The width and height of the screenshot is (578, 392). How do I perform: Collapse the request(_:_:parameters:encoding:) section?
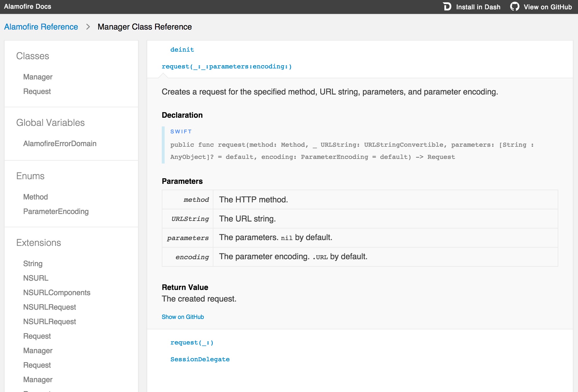pos(226,66)
